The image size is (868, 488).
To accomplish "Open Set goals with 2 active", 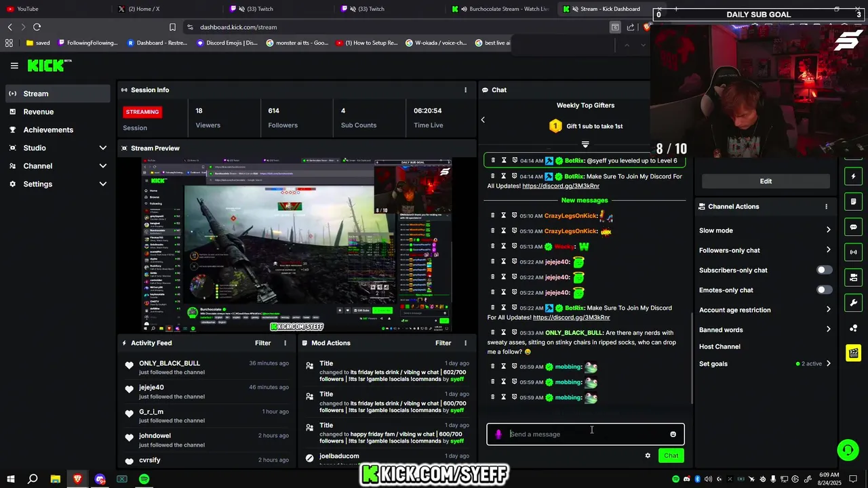I will click(765, 364).
